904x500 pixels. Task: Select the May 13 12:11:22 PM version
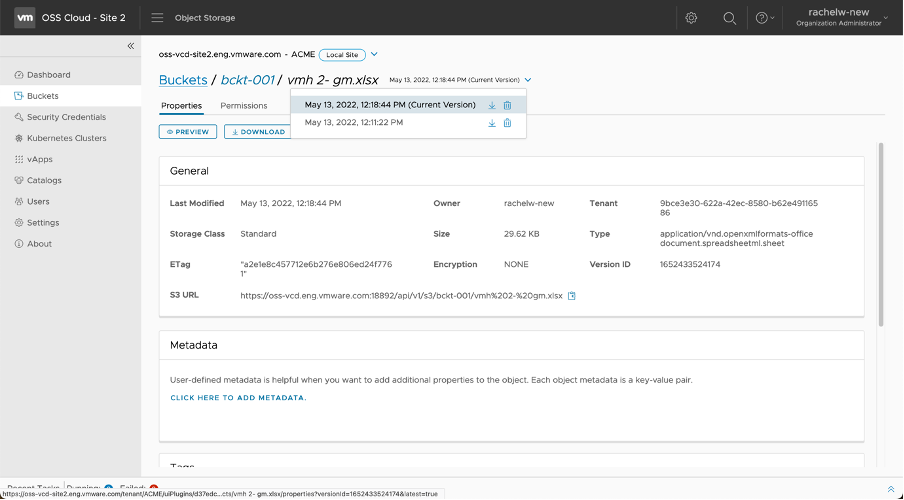[x=354, y=123]
